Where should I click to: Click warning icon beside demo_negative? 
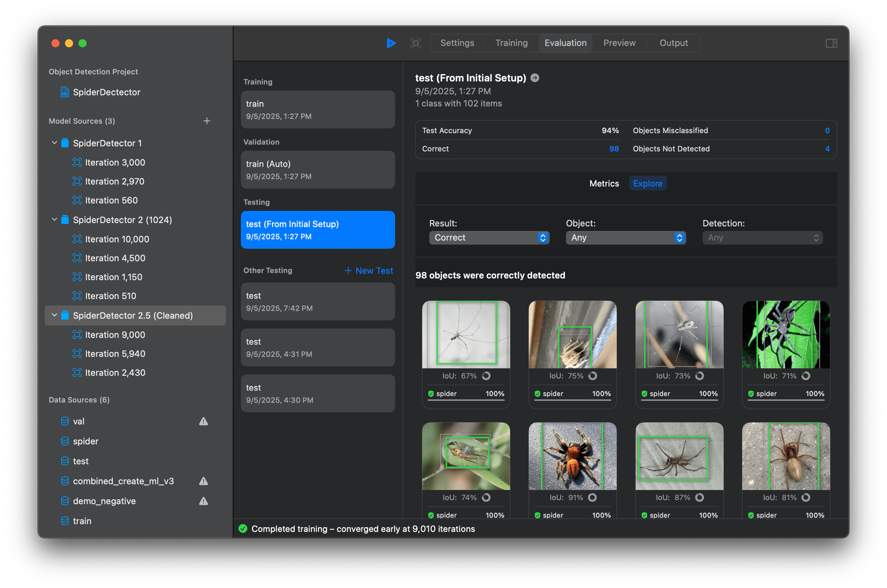point(203,501)
